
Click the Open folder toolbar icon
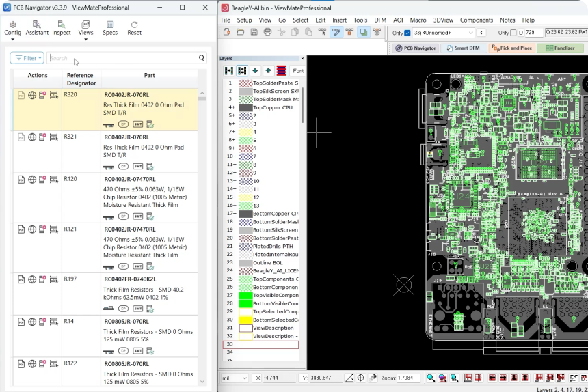pyautogui.click(x=241, y=32)
